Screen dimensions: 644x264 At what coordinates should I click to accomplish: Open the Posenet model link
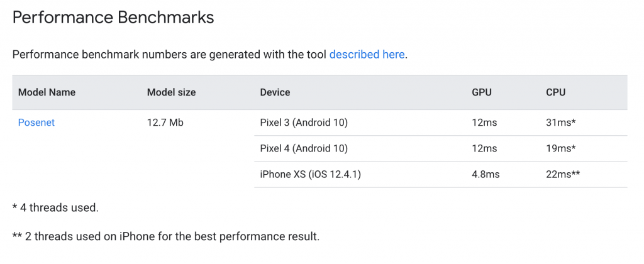[36, 123]
